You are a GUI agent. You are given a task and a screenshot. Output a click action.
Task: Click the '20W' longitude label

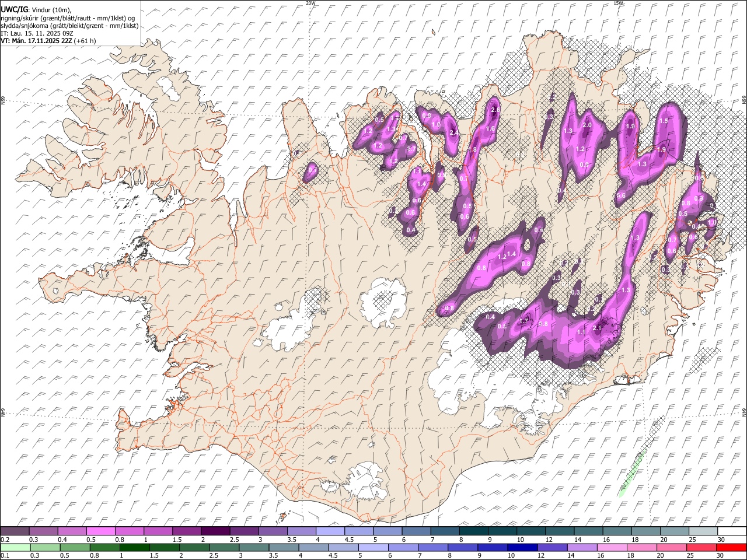310,2
